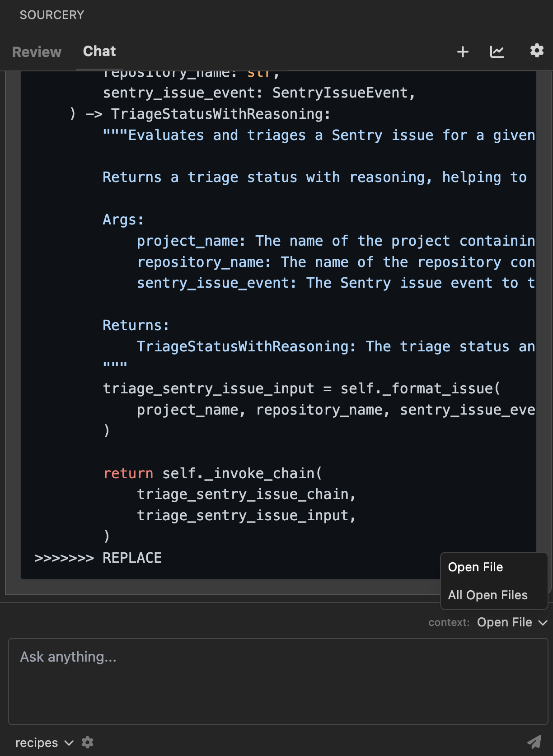Click the "triage_sentry_issue_chain," argument line

coord(246,495)
